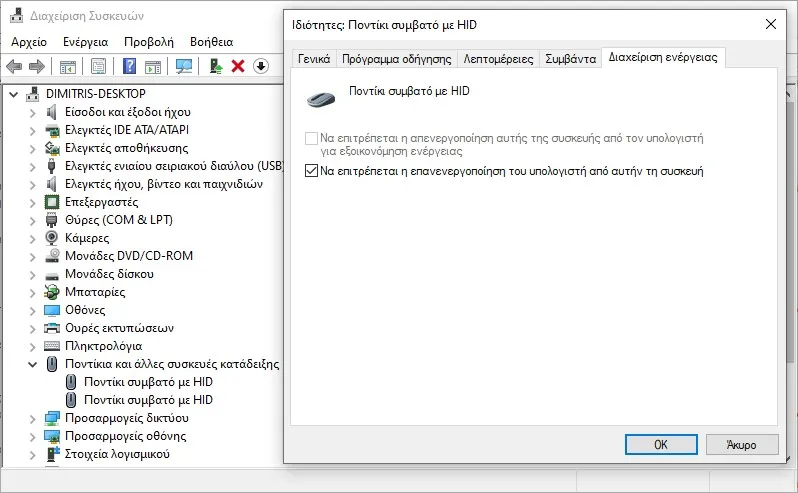This screenshot has height=493, width=798.
Task: Switch to the Συμβάντα tab
Action: pos(571,59)
